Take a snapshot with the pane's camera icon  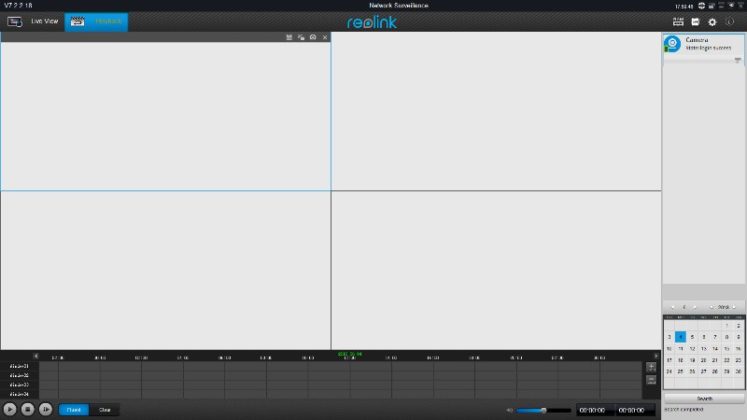(313, 37)
